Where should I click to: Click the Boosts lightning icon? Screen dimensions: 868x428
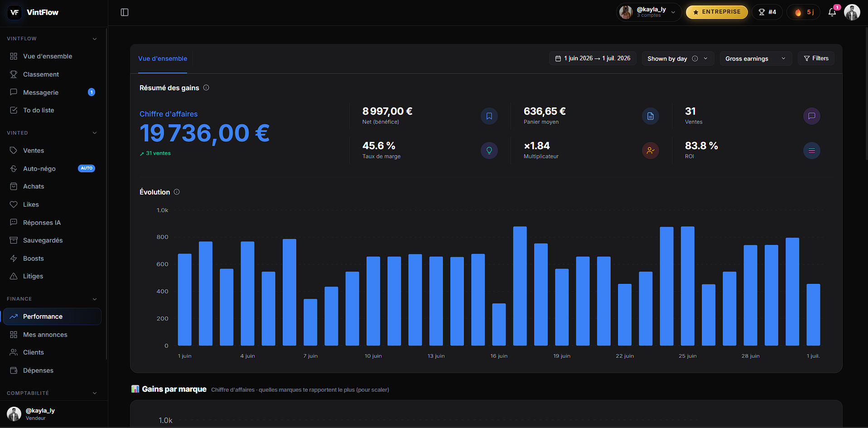[x=14, y=258]
